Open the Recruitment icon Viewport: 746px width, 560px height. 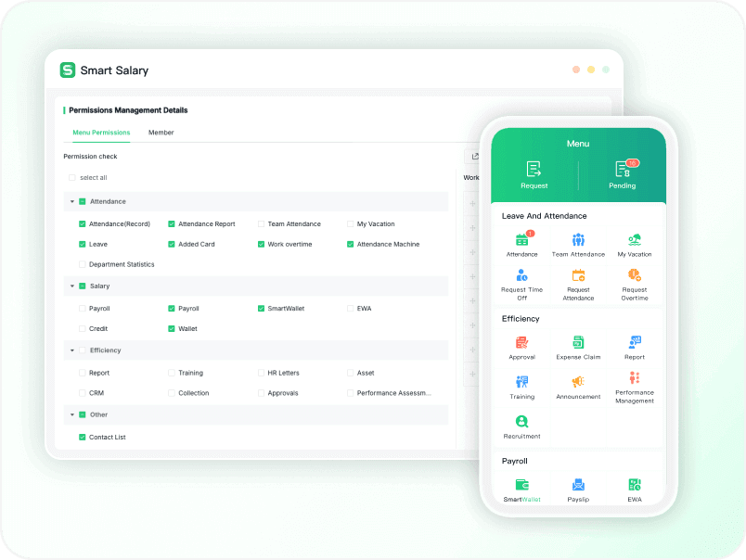point(521,421)
